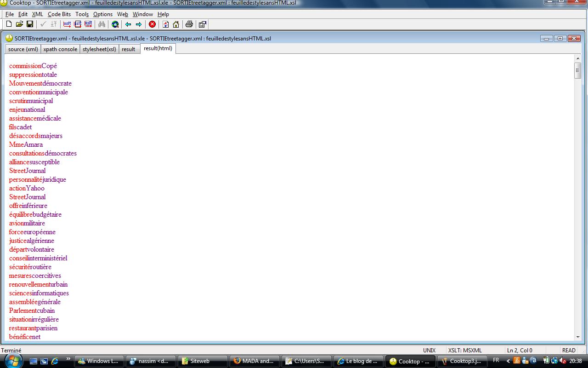Click 'Ln 2, Col 0' status bar entry
This screenshot has height=368, width=588.
point(520,351)
